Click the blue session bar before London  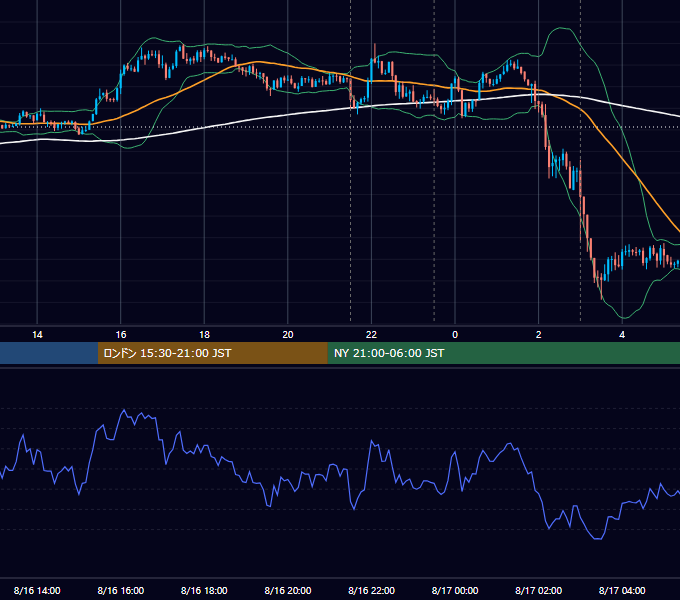coord(49,353)
